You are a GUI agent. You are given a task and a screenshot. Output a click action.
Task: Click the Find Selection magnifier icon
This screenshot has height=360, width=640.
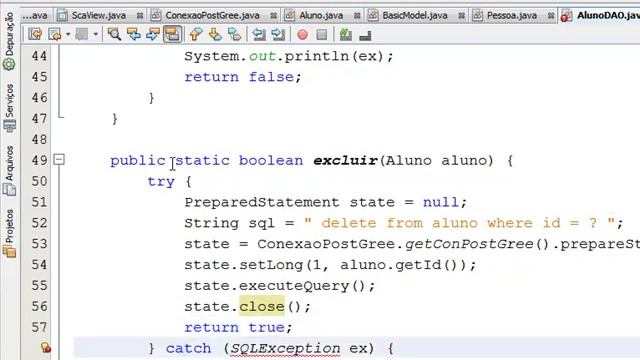114,34
